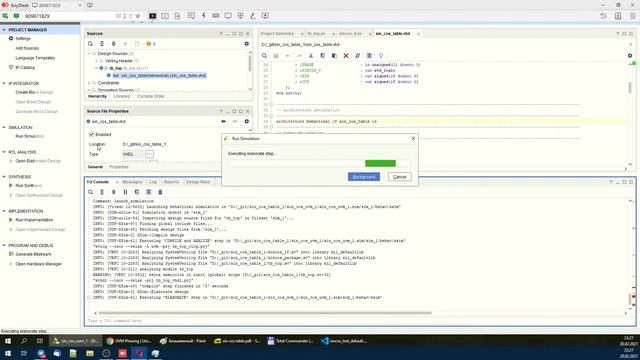The height and width of the screenshot is (360, 640).
Task: Collapse all in the Sources panel toolbar
Action: [102, 44]
